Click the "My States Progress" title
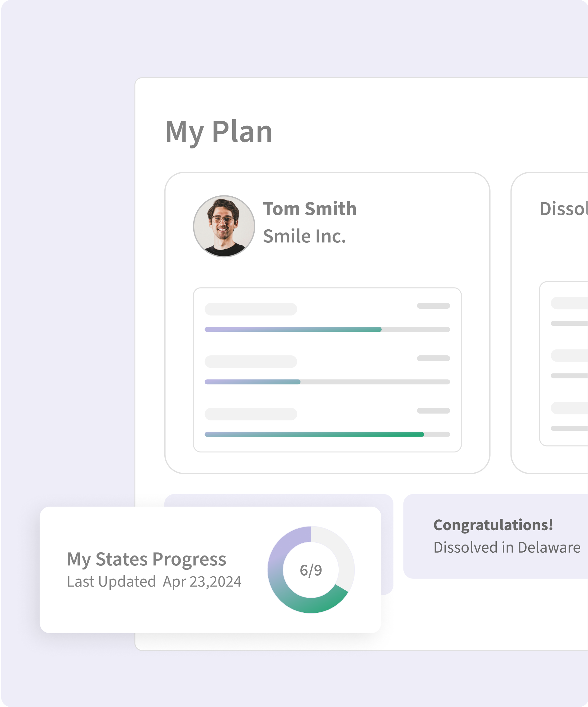Image resolution: width=588 pixels, height=707 pixels. 147,559
